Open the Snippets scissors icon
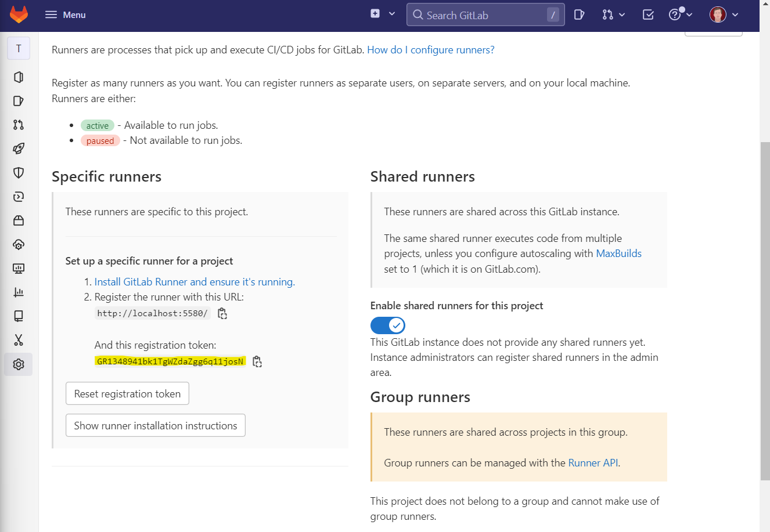Viewport: 770px width, 532px height. 19,340
